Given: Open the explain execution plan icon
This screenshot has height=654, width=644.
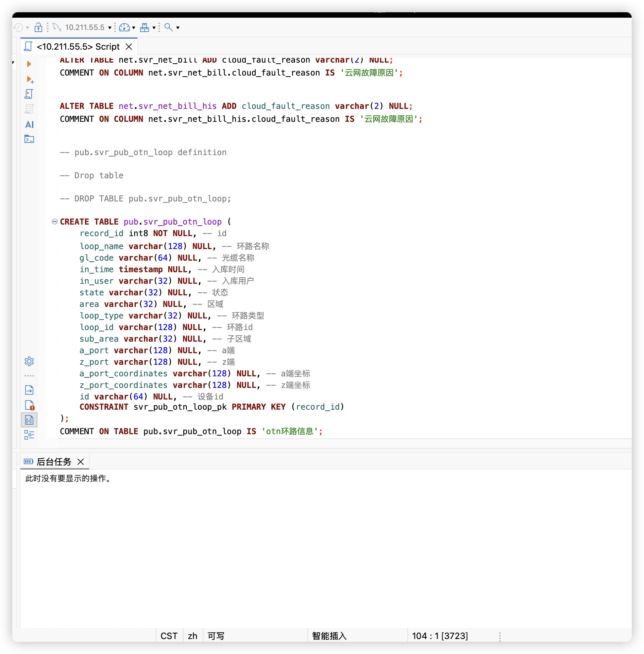Looking at the screenshot, I should pos(29,109).
